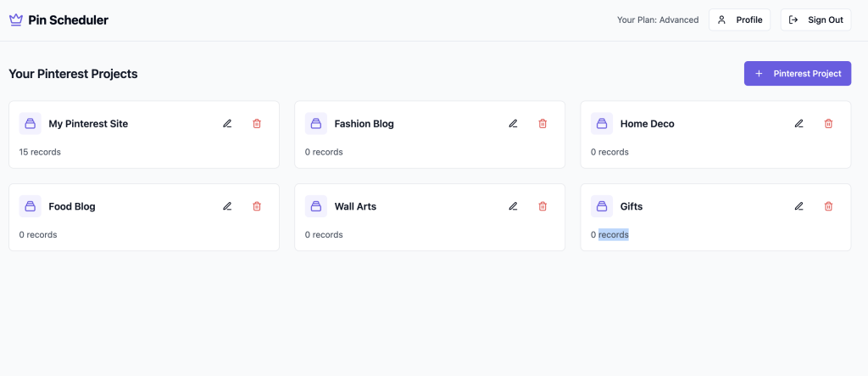This screenshot has height=376, width=868.
Task: Click the My Pinterest Site project icon
Action: 31,124
